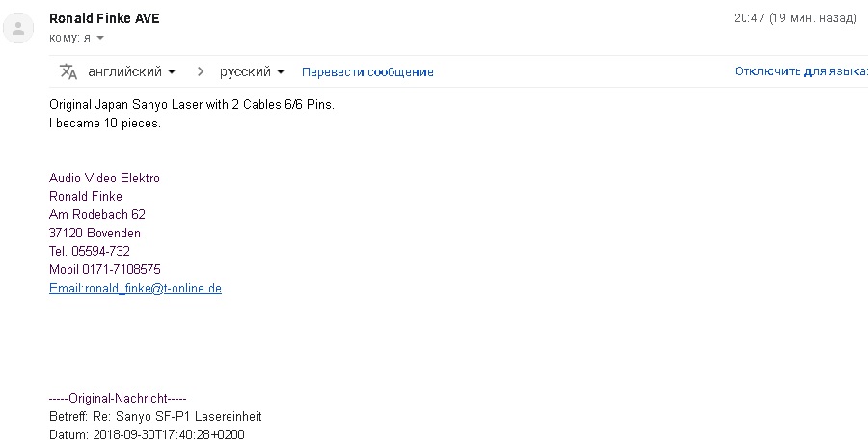The width and height of the screenshot is (868, 445).
Task: Click the sender's avatar icon
Action: tap(17, 28)
